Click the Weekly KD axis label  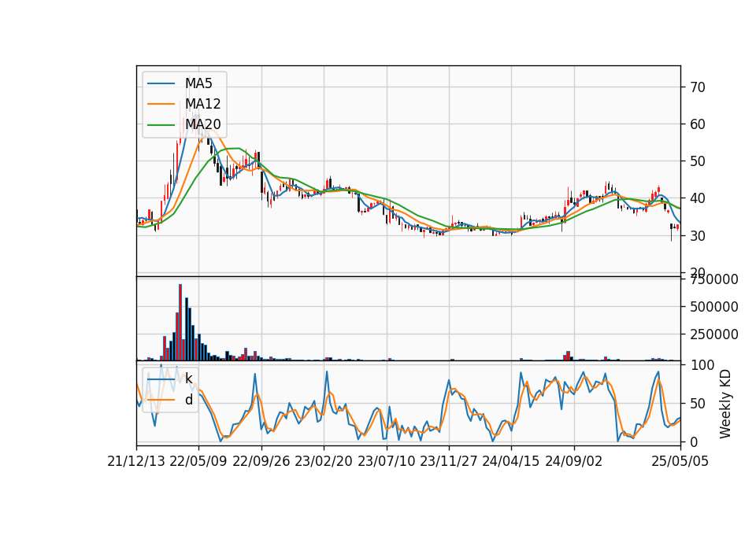pos(724,404)
